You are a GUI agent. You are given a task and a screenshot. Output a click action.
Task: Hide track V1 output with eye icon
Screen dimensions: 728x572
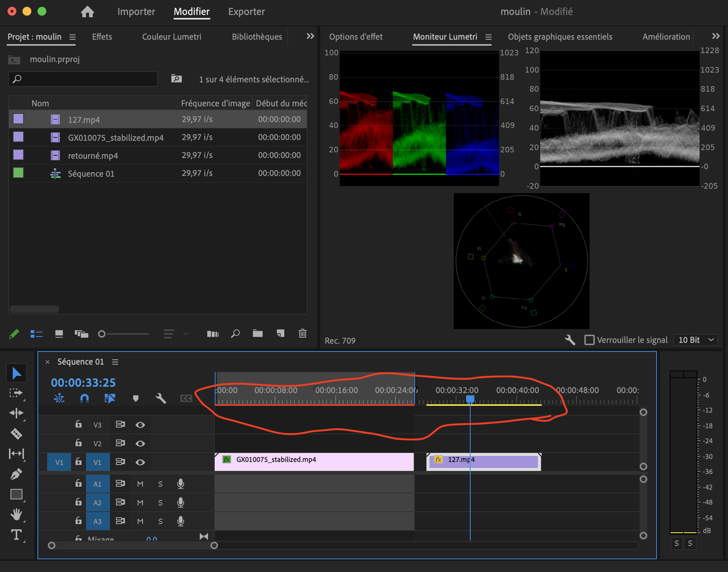point(140,462)
